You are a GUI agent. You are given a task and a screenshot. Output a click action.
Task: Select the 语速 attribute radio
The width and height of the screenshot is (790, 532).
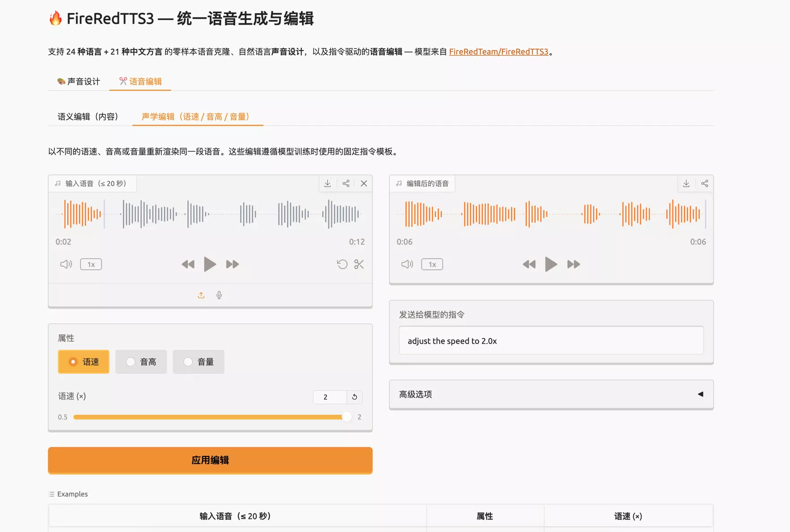[84, 362]
